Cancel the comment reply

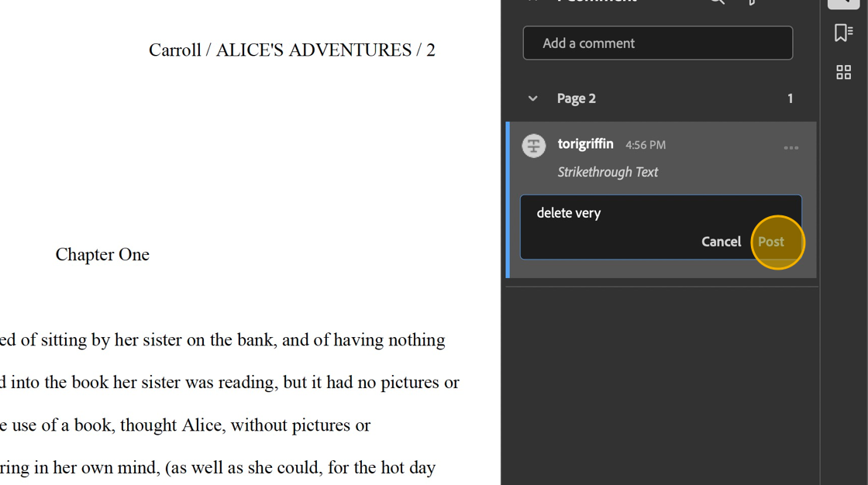(x=721, y=242)
